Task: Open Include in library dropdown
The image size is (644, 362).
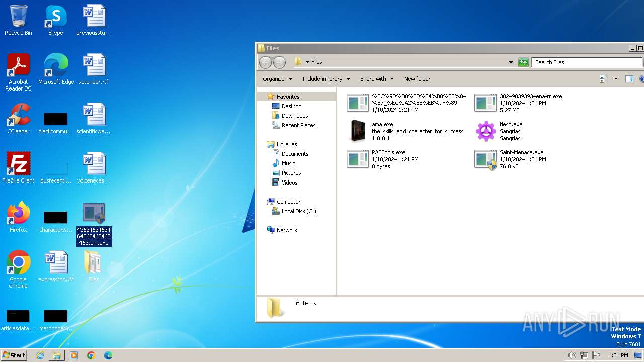Action: tap(326, 79)
